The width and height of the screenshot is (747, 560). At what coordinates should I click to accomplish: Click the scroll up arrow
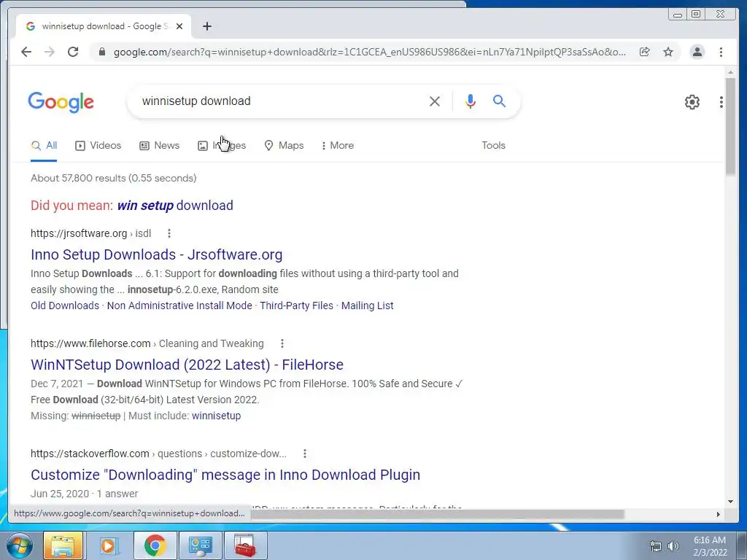point(730,72)
